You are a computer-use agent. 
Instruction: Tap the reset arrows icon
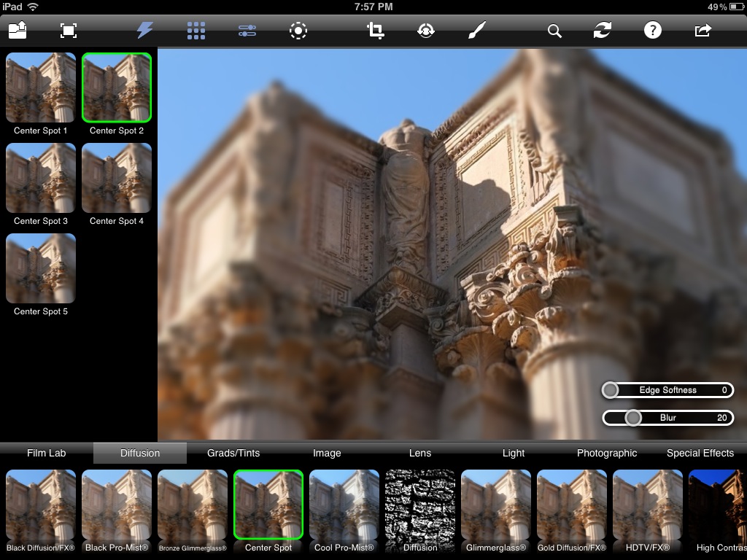tap(602, 31)
